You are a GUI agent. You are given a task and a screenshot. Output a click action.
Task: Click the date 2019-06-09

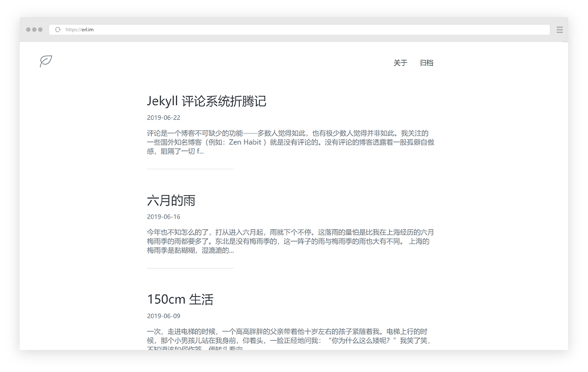pyautogui.click(x=163, y=316)
